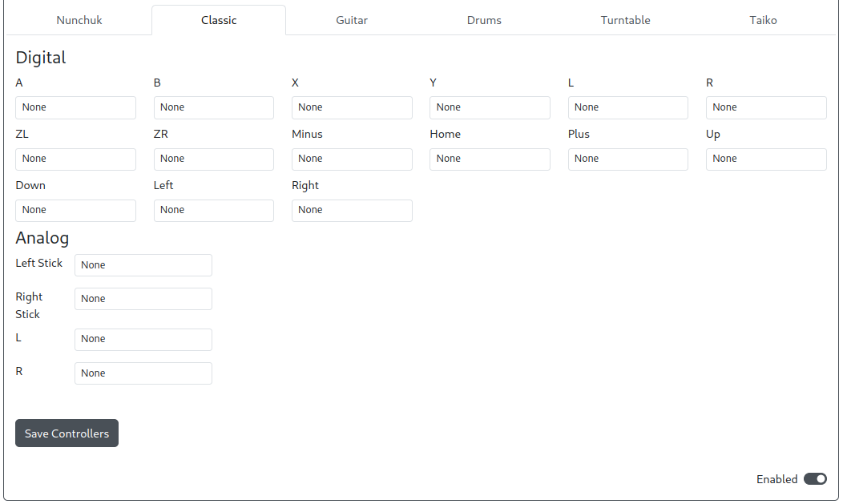Screen dimensions: 843x504
Task: Click the Analog section heading
Action: pos(42,237)
